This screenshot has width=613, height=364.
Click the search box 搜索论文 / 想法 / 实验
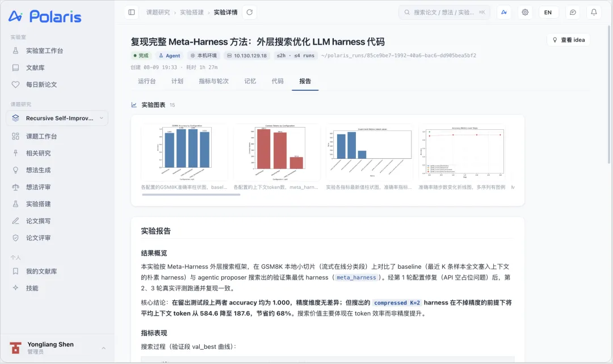coord(444,12)
